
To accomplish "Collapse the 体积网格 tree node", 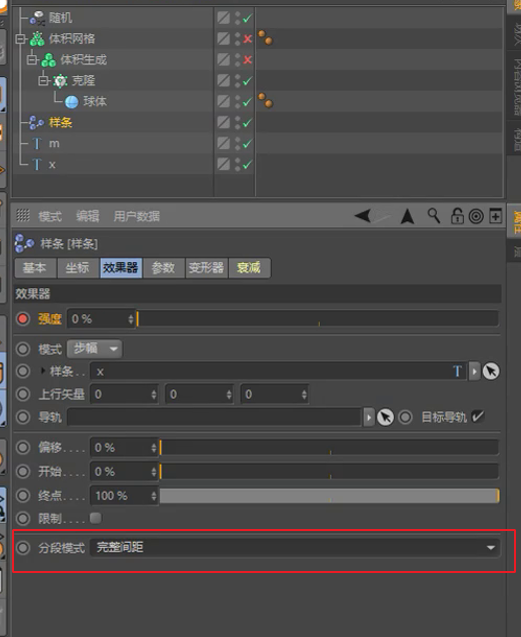I will coord(20,39).
